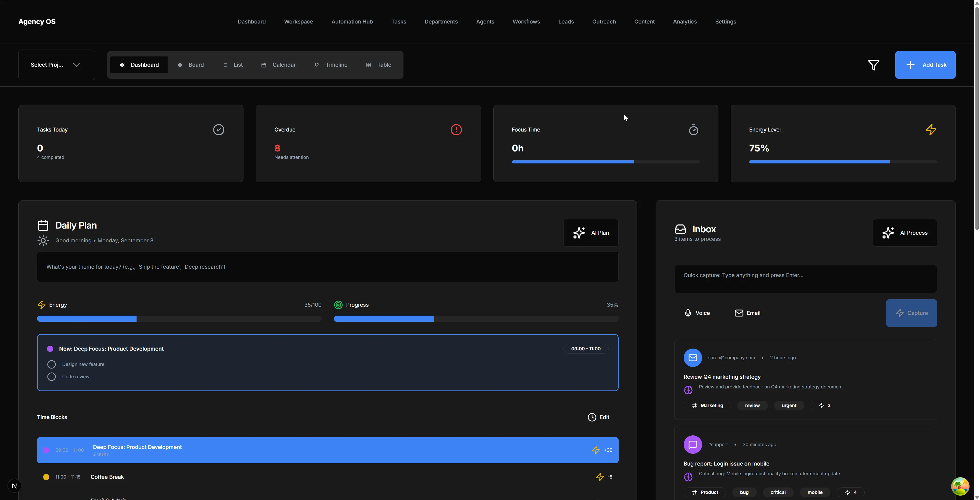Switch to the Board view tab
Viewport: 980px width, 500px height.
coord(191,65)
